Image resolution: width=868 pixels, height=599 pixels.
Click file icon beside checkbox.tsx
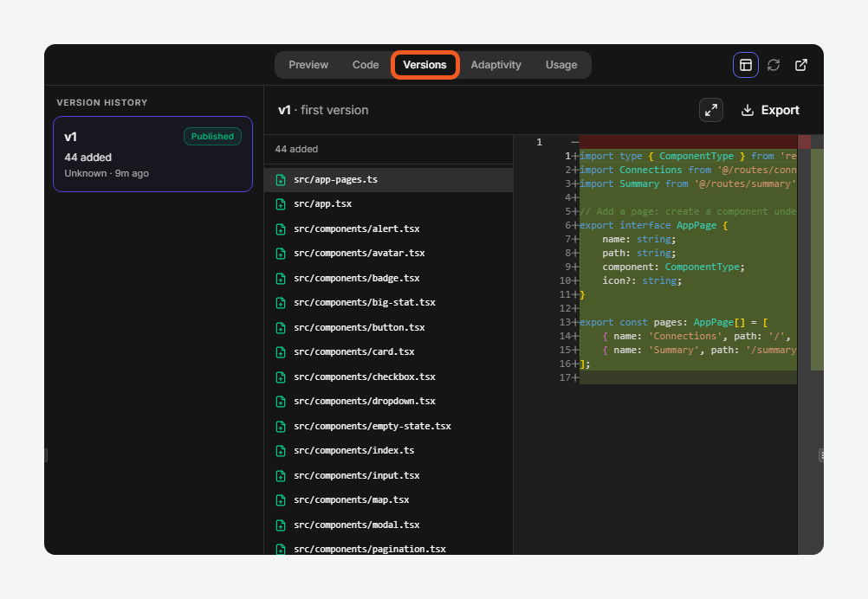281,377
